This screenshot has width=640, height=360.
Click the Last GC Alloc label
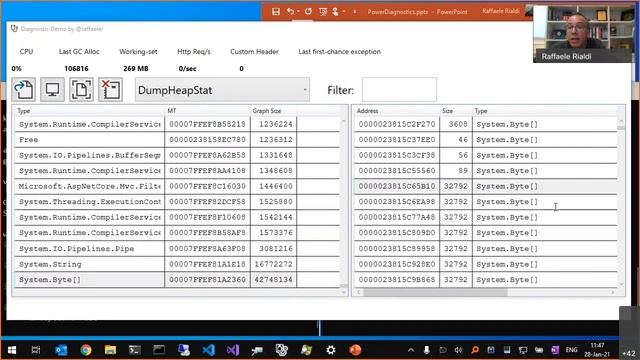79,51
